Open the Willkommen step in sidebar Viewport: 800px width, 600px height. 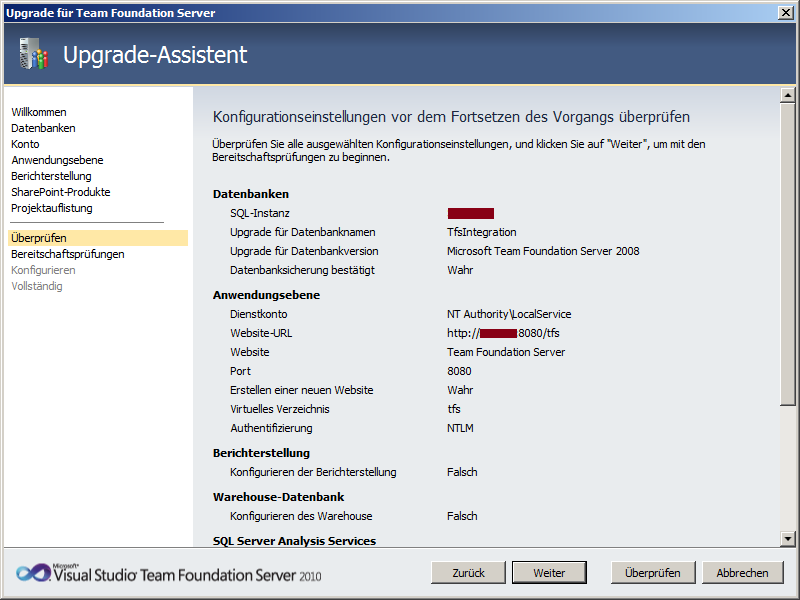[x=39, y=112]
